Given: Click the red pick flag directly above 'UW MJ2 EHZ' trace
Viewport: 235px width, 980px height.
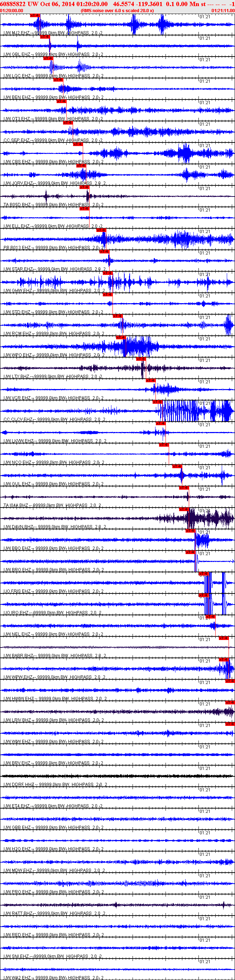Looking at the screenshot, I should tap(35, 15).
